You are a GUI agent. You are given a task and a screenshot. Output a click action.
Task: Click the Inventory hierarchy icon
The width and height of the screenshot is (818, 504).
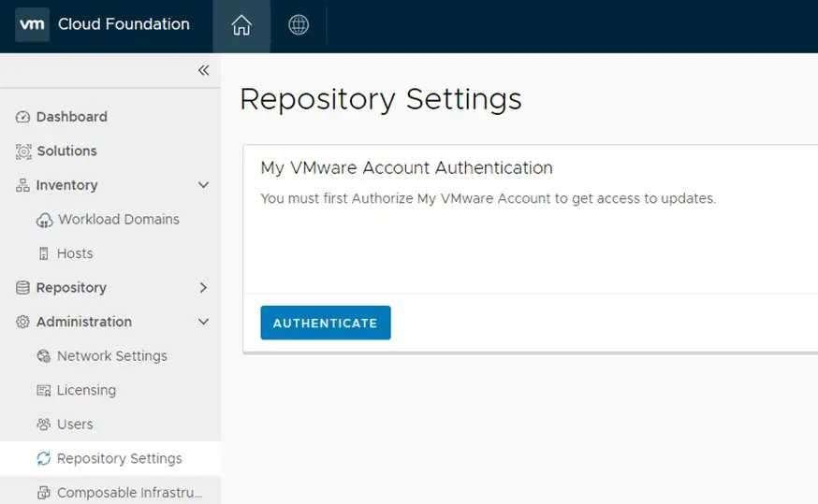22,185
